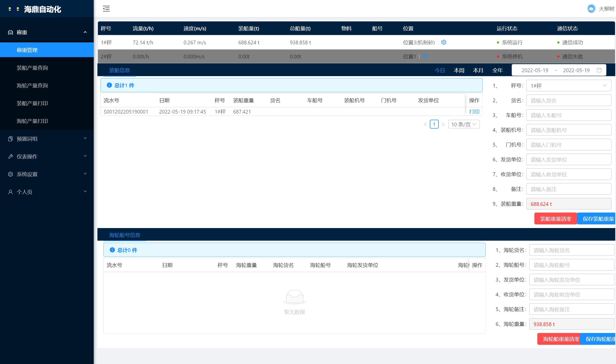Select the 本周 time filter
The height and width of the screenshot is (364, 616).
click(459, 70)
